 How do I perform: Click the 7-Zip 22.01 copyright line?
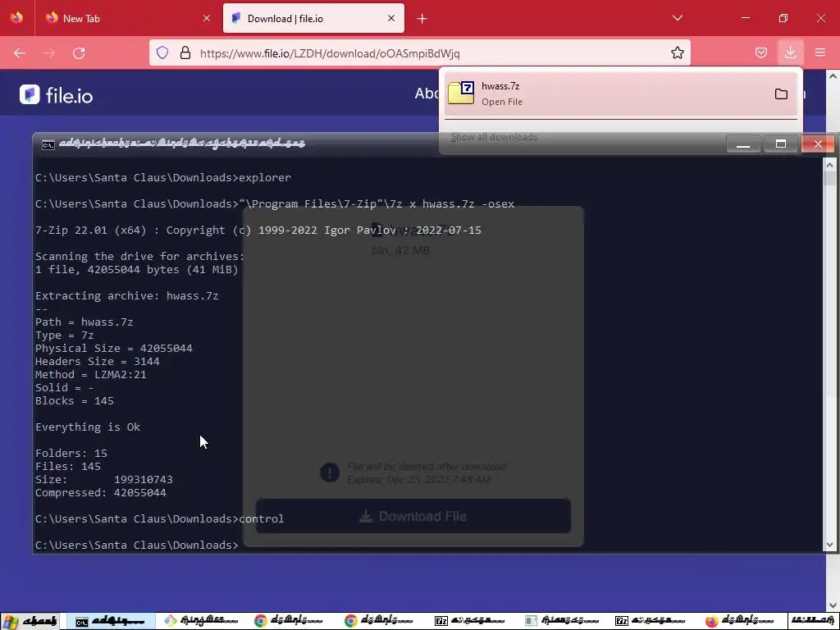tap(258, 231)
